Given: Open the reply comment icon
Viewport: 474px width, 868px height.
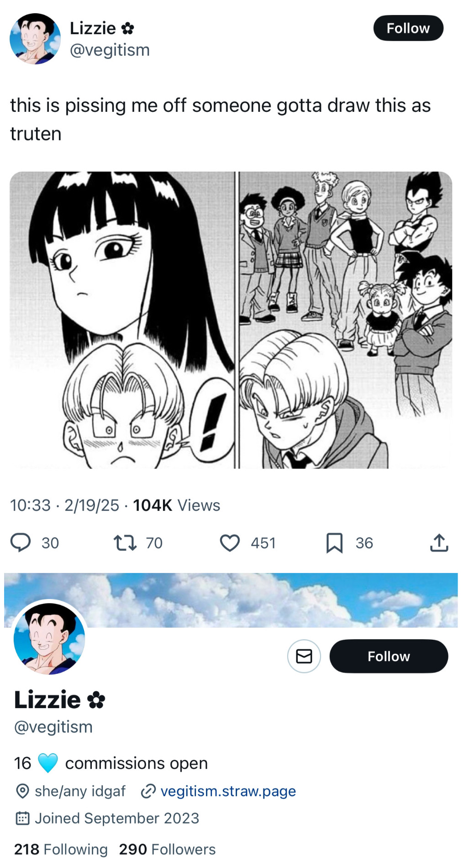Looking at the screenshot, I should point(21,542).
